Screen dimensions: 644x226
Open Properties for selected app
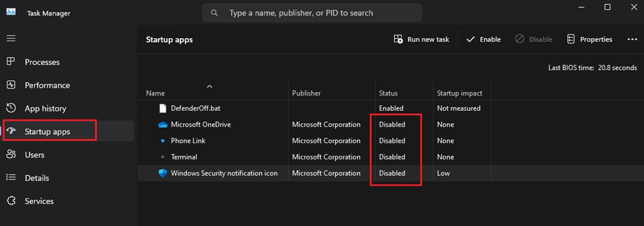pyautogui.click(x=589, y=39)
